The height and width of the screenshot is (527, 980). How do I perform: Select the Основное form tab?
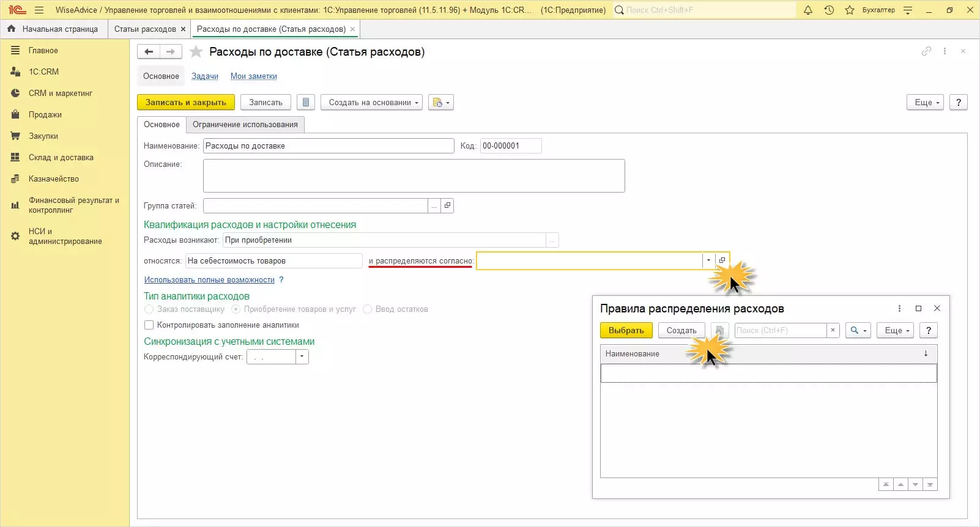[161, 125]
